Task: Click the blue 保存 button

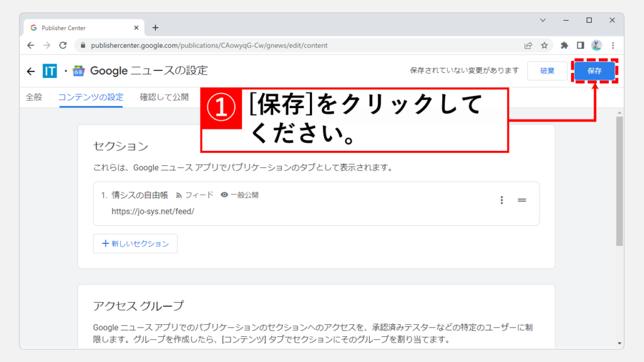Action: tap(594, 71)
